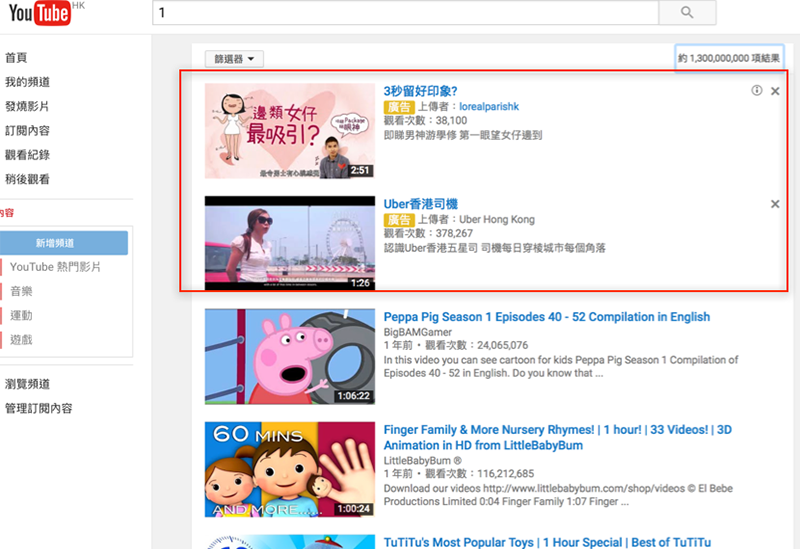The height and width of the screenshot is (549, 800).
Task: Select 音樂 channel in sidebar
Action: (x=21, y=291)
